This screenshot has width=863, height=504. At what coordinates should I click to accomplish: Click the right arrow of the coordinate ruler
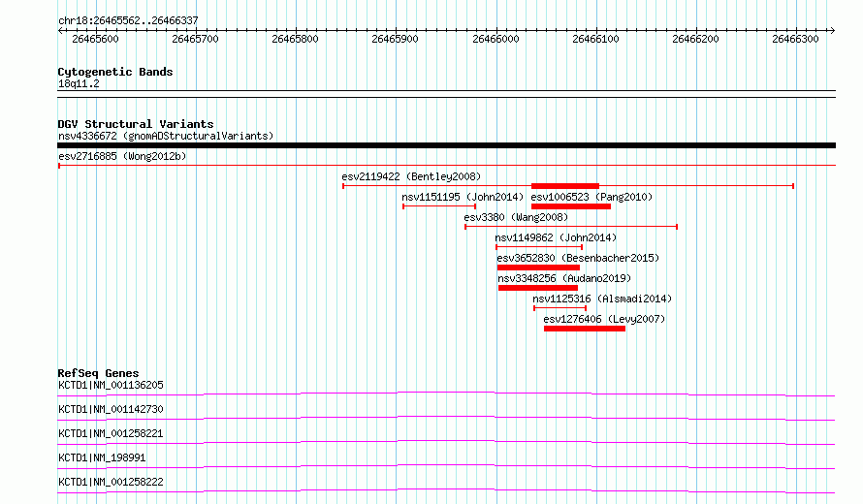coord(832,31)
